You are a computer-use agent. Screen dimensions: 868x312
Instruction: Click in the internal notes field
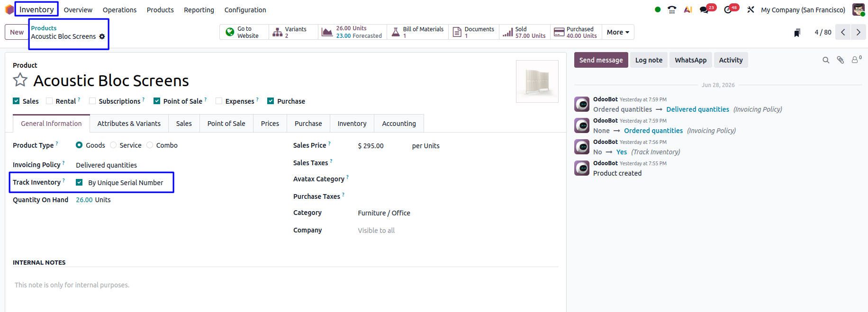tap(285, 285)
